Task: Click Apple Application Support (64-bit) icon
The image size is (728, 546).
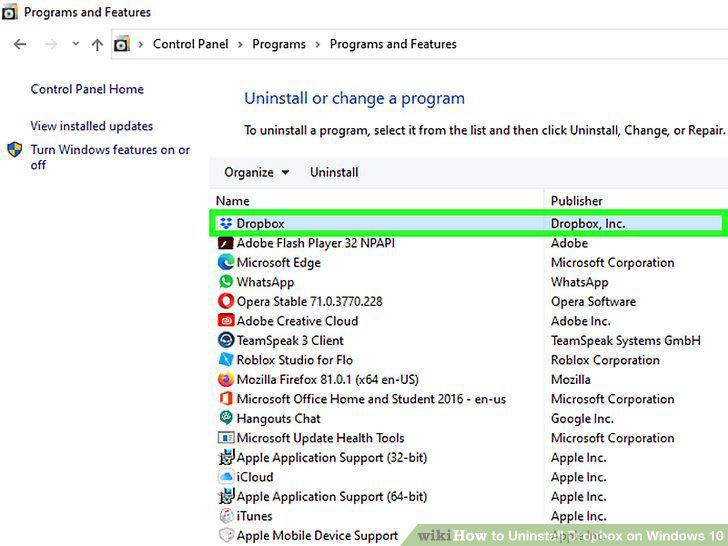Action: [x=226, y=496]
